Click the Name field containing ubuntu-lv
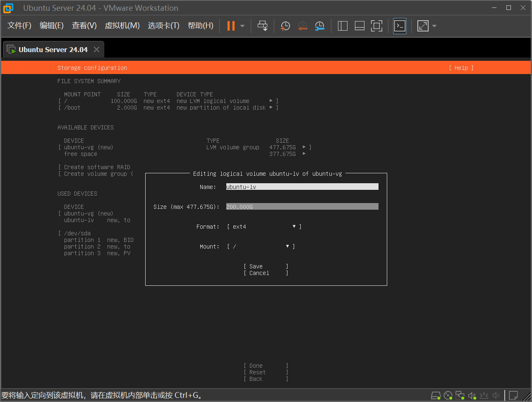Viewport: 532px width, 402px height. [x=302, y=187]
